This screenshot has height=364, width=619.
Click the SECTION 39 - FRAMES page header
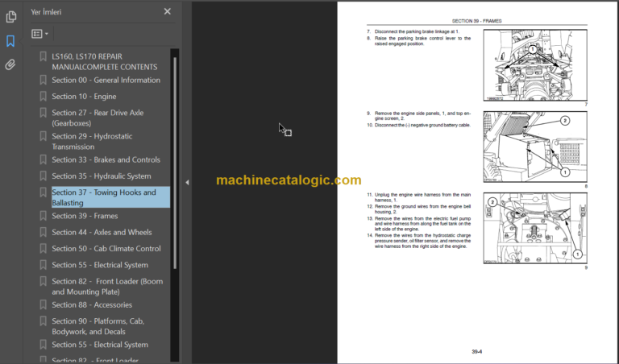coord(476,21)
